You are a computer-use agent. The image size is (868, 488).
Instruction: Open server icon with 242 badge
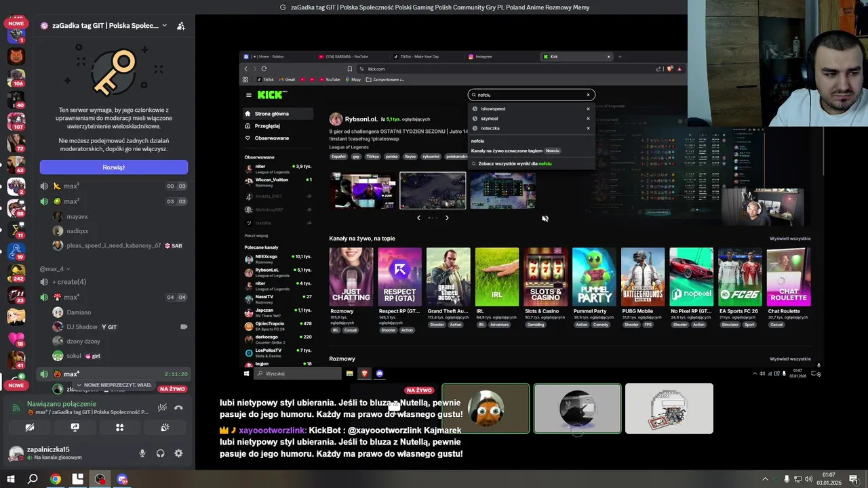[16, 273]
